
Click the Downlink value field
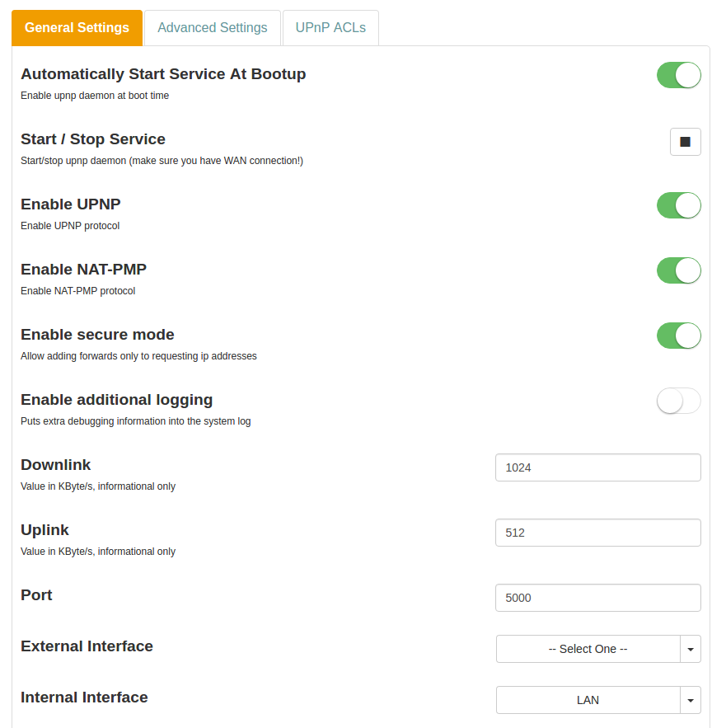[x=597, y=467]
